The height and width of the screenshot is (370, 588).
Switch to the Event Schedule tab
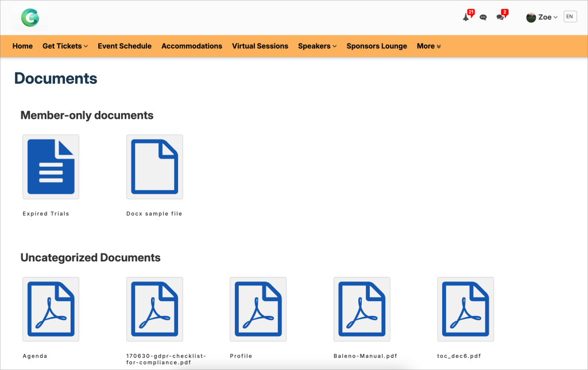[125, 46]
